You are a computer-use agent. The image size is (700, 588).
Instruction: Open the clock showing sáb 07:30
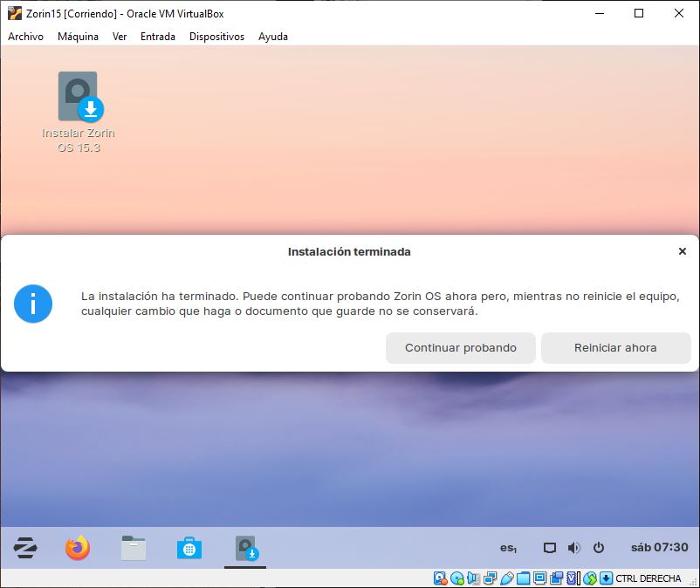(659, 548)
